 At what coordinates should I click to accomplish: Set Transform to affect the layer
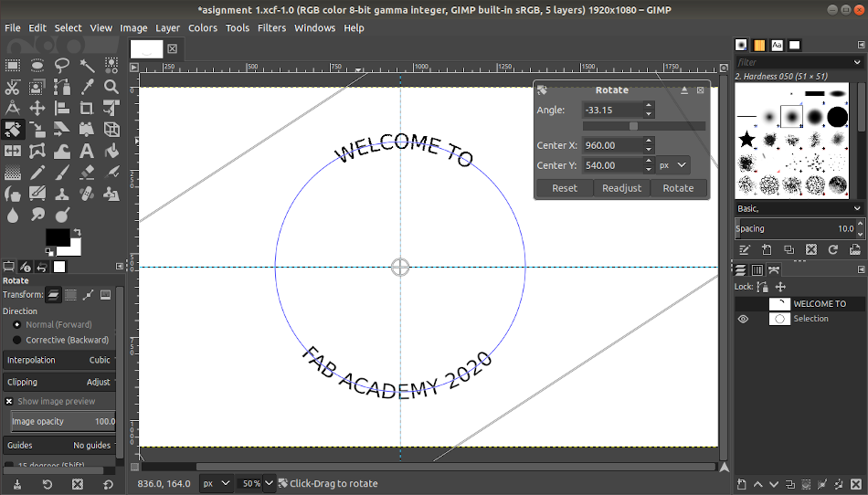[x=53, y=295]
